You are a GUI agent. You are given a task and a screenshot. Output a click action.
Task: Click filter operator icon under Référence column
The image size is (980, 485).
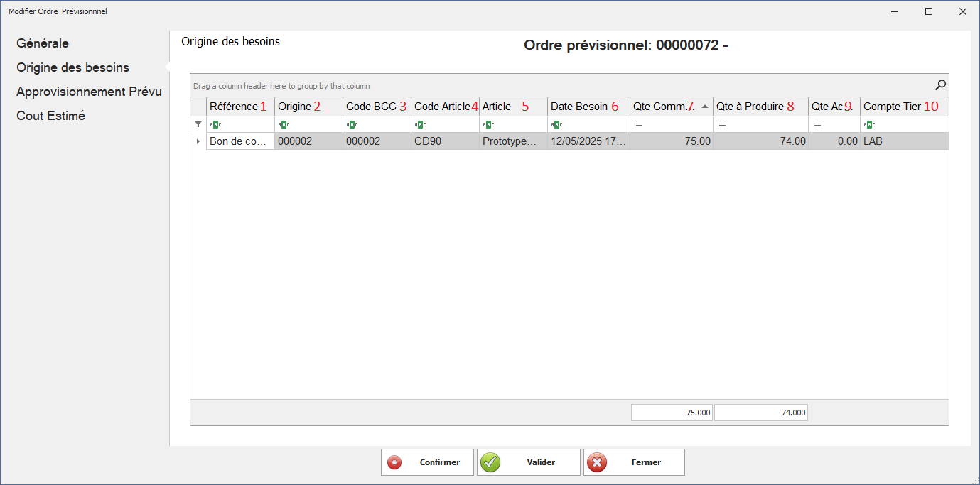coord(215,124)
